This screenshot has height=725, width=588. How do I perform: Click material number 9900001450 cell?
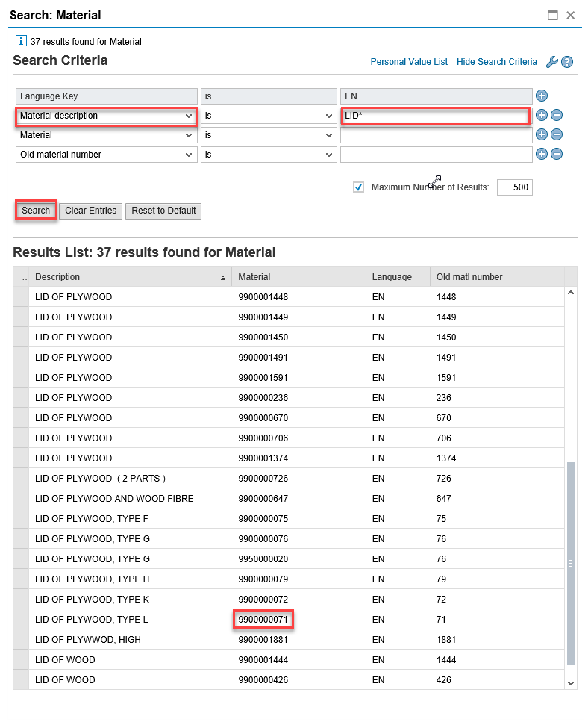(x=263, y=337)
